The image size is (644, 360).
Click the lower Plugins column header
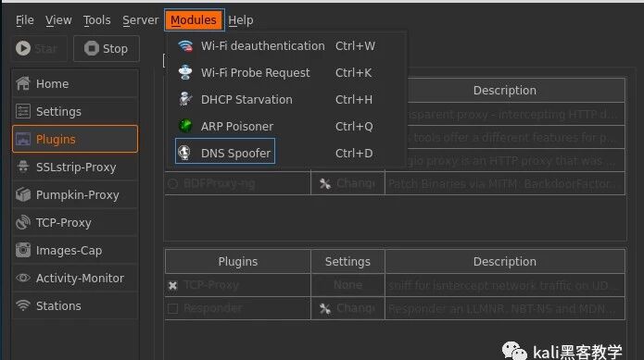pyautogui.click(x=238, y=262)
